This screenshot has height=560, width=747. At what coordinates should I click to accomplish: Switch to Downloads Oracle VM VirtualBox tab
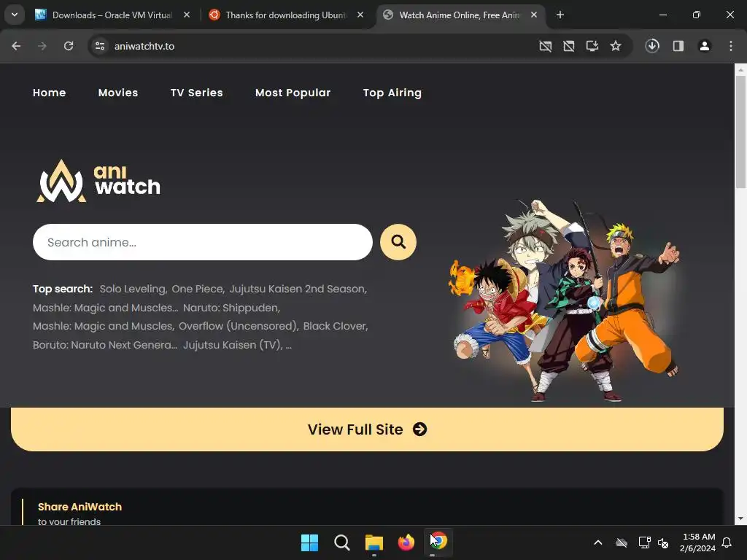coord(112,15)
